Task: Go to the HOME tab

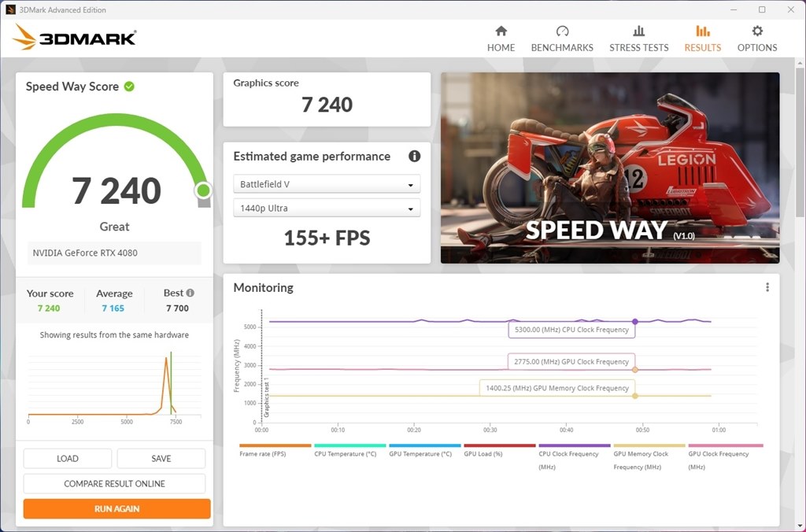Action: pyautogui.click(x=501, y=39)
